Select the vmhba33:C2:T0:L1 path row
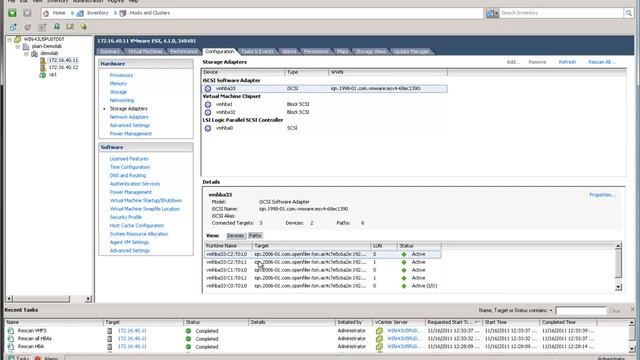The height and width of the screenshot is (360, 640). pos(322,262)
